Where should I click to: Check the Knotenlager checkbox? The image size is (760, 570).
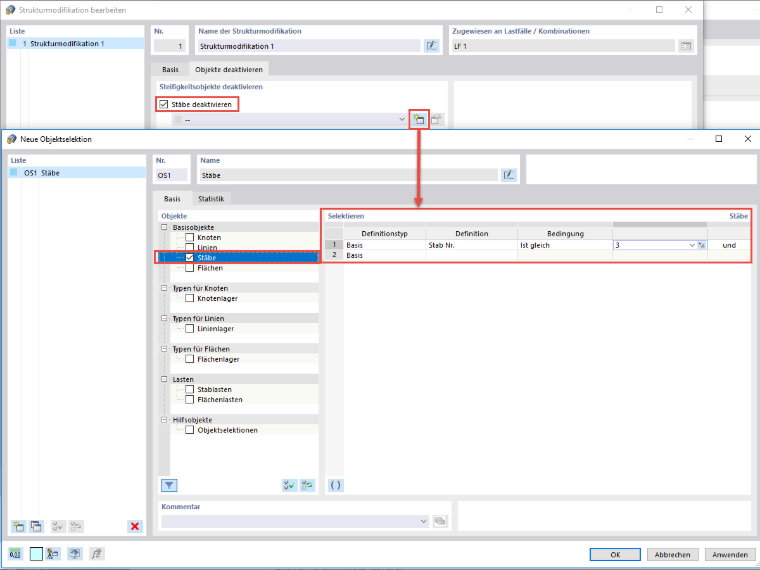point(190,299)
